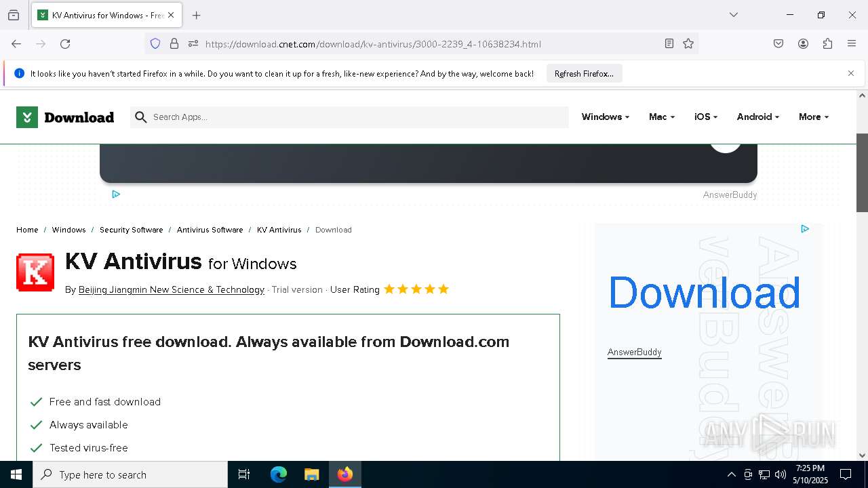Open Download.com logo home
Image resolution: width=868 pixels, height=488 pixels.
point(65,117)
